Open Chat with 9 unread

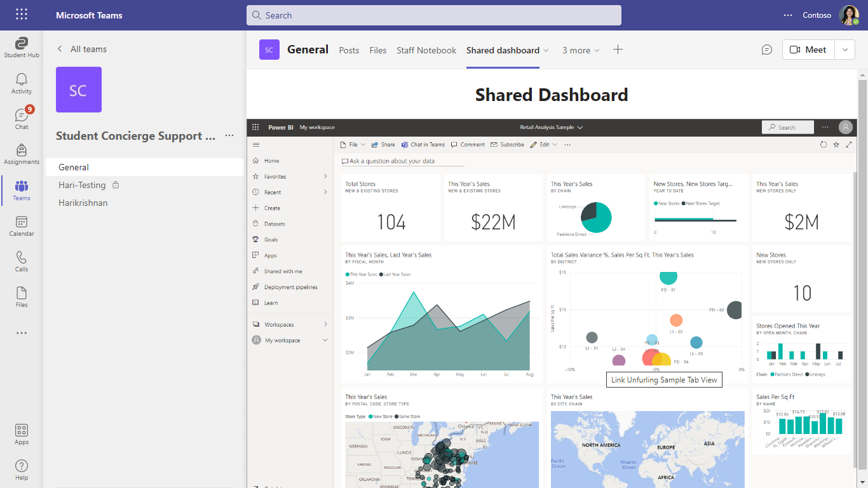[22, 119]
